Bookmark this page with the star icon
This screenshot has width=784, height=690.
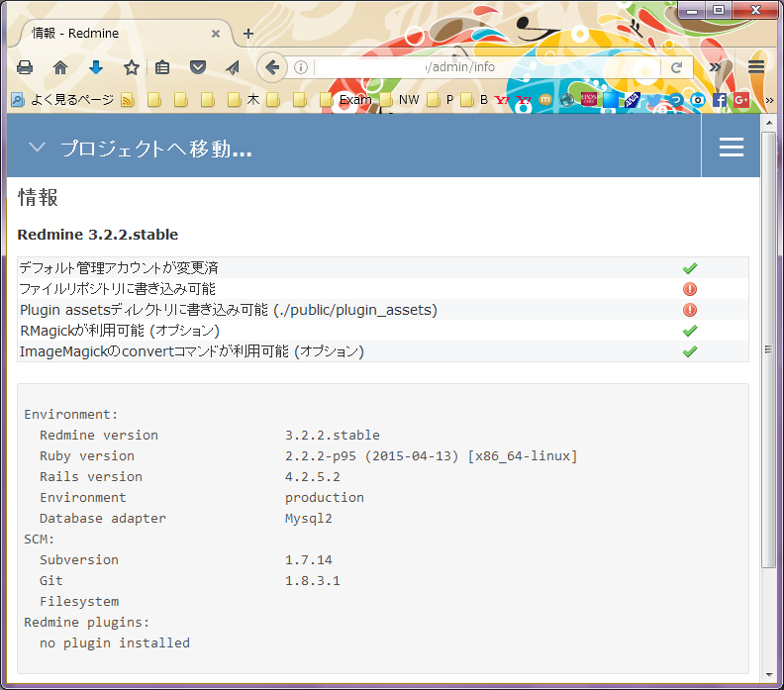(132, 67)
